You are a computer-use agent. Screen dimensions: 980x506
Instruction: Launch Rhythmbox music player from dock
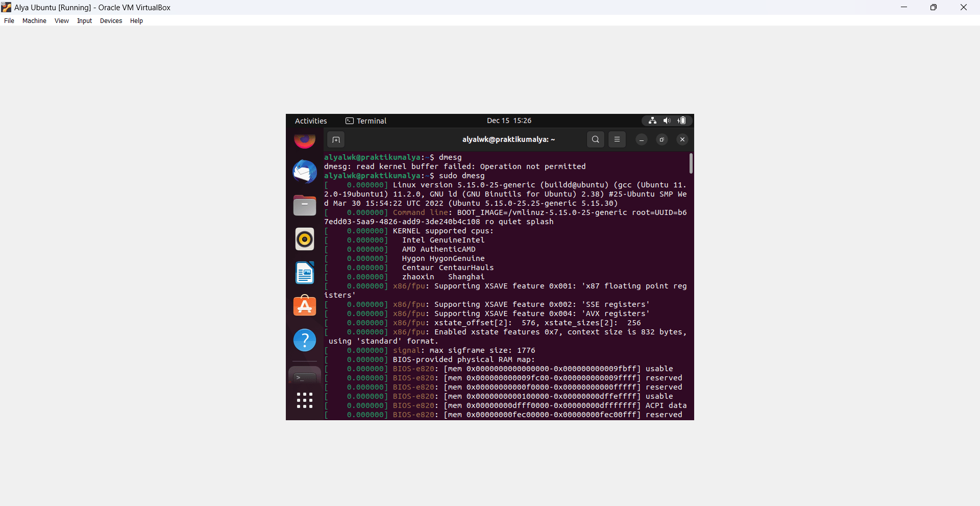(x=305, y=239)
